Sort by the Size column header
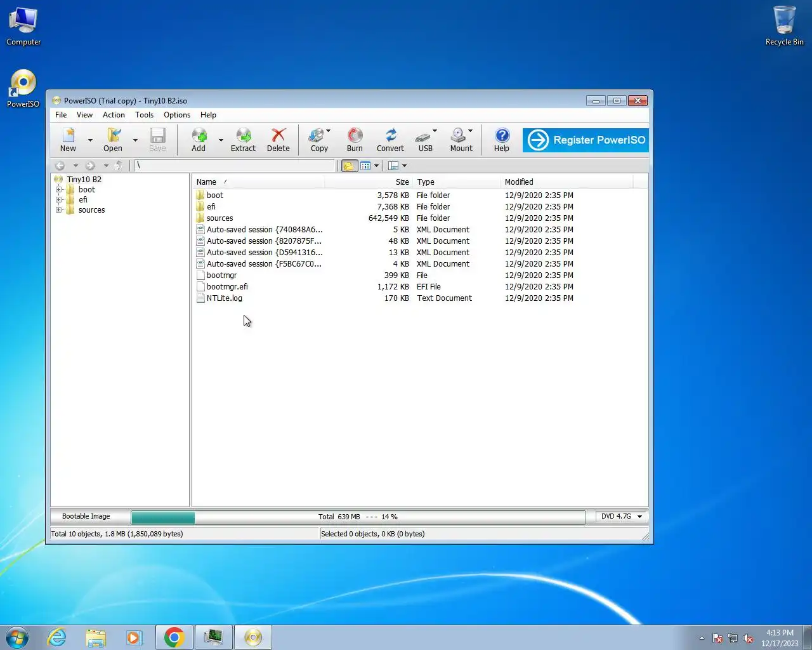The height and width of the screenshot is (650, 812). point(369,182)
